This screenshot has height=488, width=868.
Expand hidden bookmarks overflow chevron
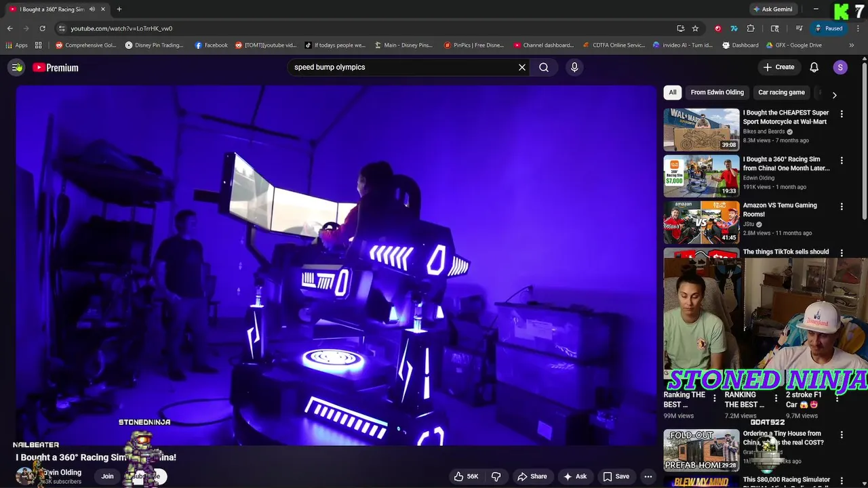(853, 45)
